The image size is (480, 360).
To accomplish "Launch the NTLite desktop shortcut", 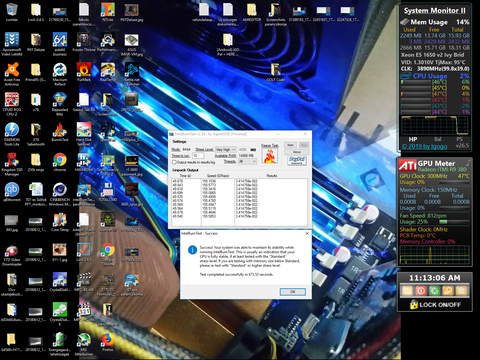I will (108, 12).
